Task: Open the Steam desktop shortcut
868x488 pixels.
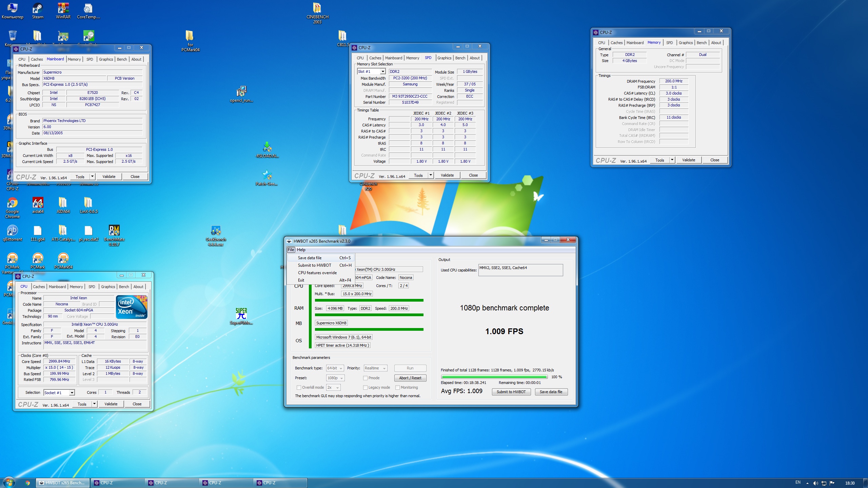Action: click(38, 11)
